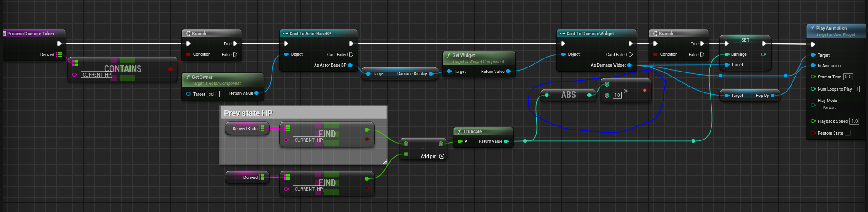Click CURRENT_HP field on FIND below the comment
868x212 pixels.
pyautogui.click(x=309, y=189)
